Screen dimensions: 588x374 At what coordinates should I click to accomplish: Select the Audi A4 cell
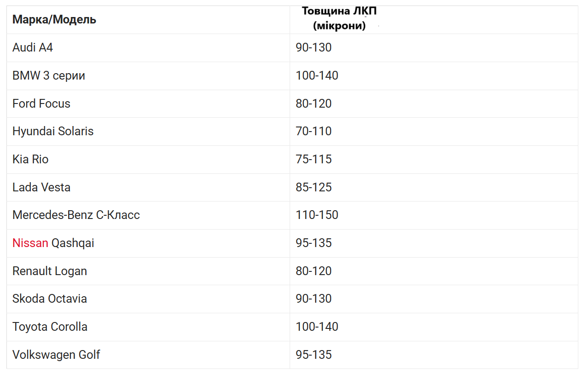point(33,47)
